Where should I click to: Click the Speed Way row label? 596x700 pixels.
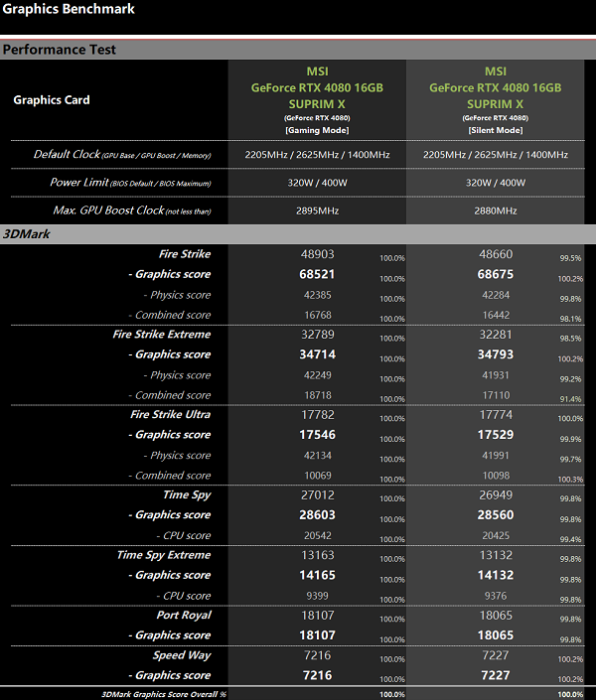click(182, 655)
